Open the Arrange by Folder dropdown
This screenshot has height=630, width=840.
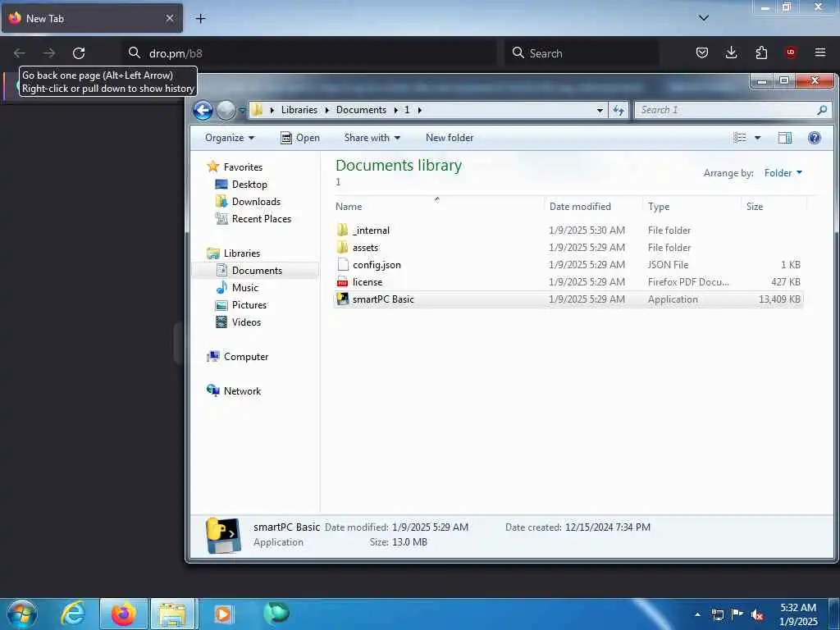(783, 172)
